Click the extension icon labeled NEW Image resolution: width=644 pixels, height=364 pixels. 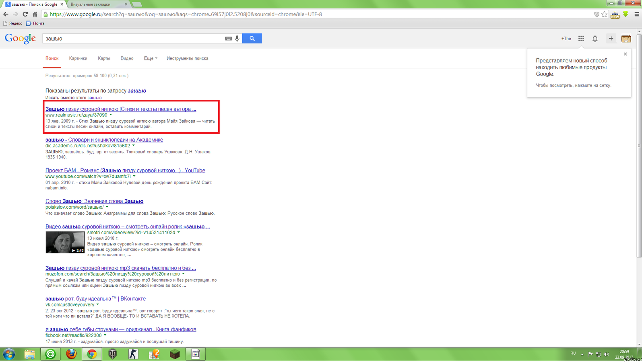615,15
